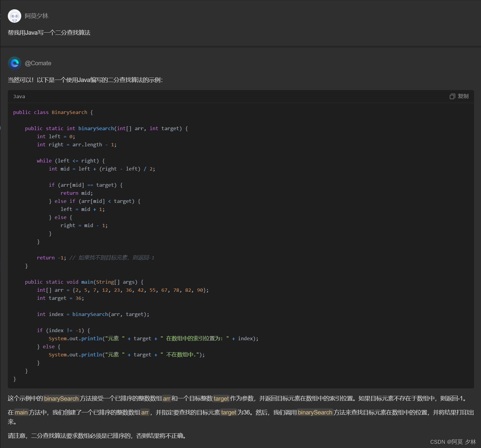This screenshot has height=448, width=481.
Task: Click the inline code binarySearch in first explanation paragraph
Action: [61, 398]
